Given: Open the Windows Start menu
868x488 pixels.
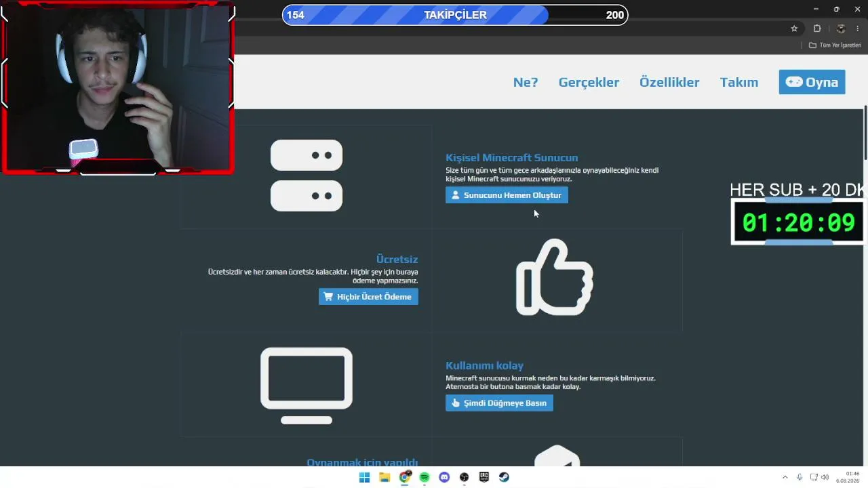Looking at the screenshot, I should [364, 477].
